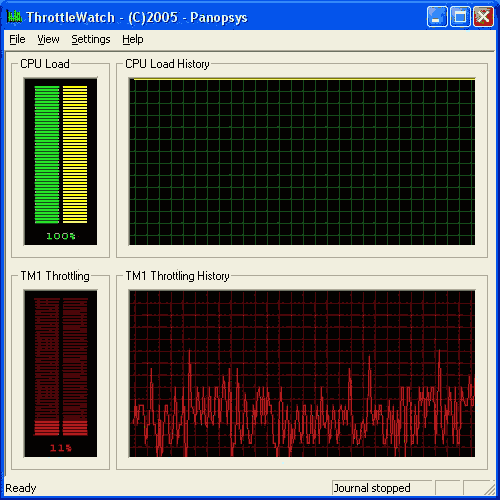Viewport: 500px width, 500px height.
Task: Click the green CPU load bar
Action: coord(47,154)
